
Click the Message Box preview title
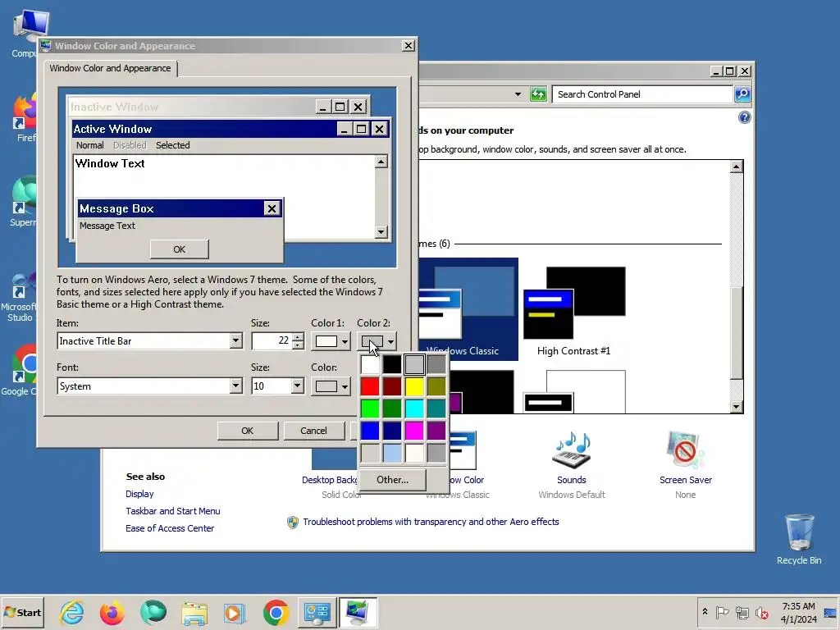coord(116,208)
